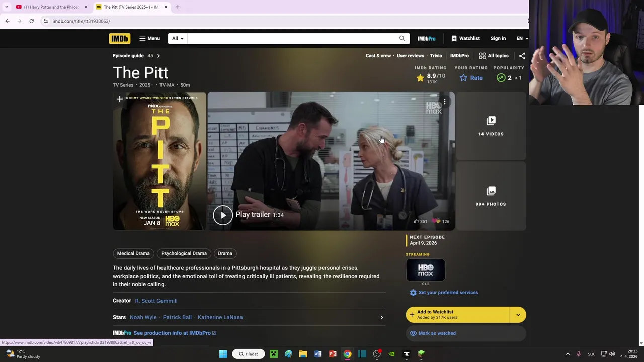The image size is (644, 362).
Task: Click the browser back arrow
Action: [x=8, y=21]
